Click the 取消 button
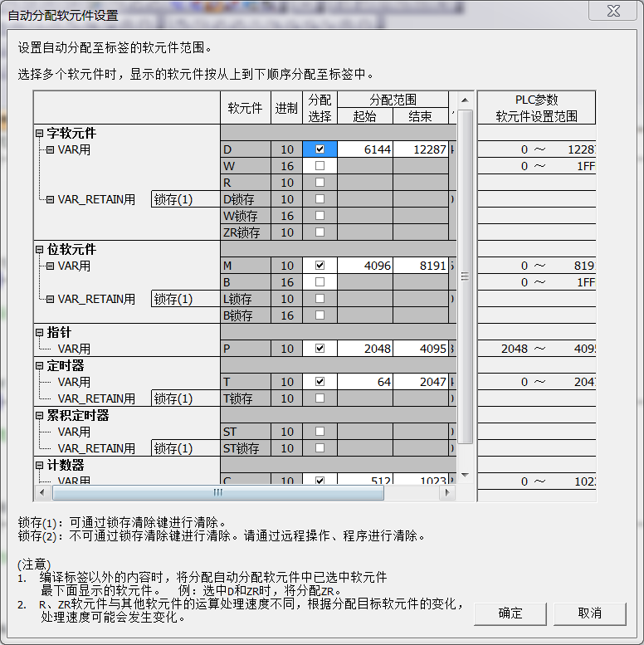Image resolution: width=644 pixels, height=645 pixels. point(590,613)
